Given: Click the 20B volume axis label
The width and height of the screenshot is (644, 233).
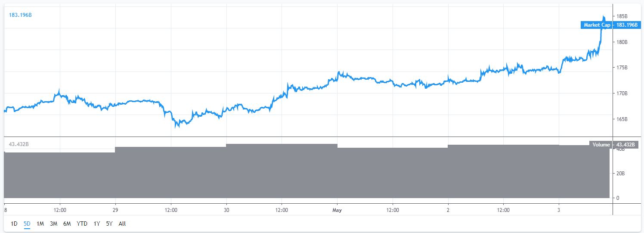Looking at the screenshot, I should coord(620,173).
